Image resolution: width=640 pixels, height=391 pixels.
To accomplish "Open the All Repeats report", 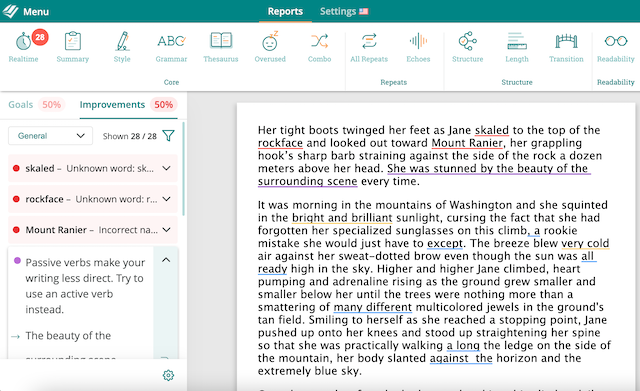I will click(369, 41).
